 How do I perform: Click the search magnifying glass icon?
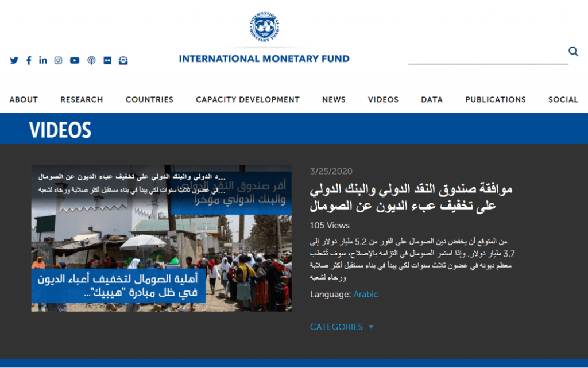[573, 52]
